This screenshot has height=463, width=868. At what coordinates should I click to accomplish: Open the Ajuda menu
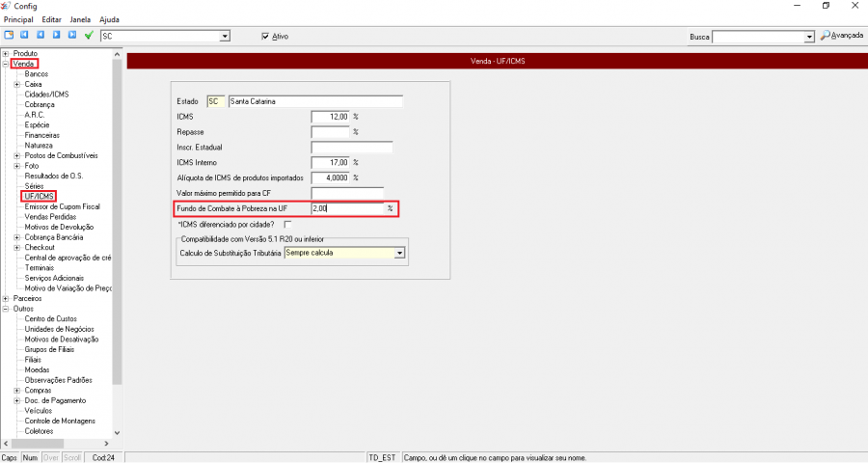(109, 19)
